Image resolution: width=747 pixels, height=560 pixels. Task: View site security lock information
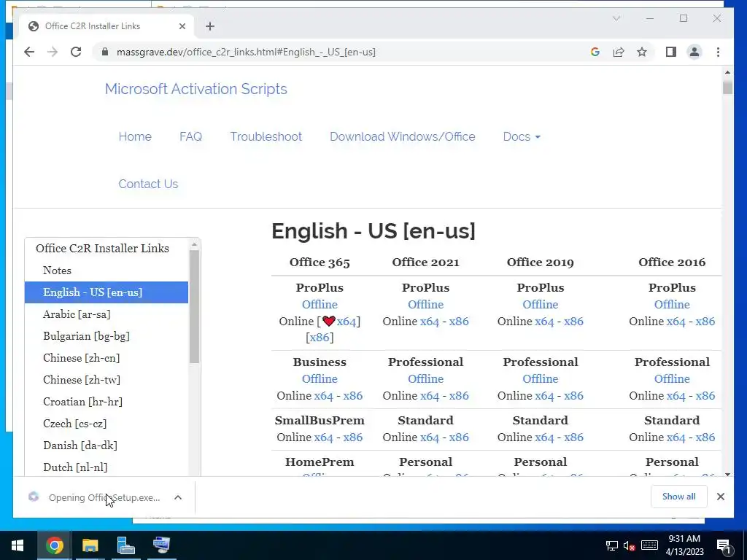(x=105, y=52)
